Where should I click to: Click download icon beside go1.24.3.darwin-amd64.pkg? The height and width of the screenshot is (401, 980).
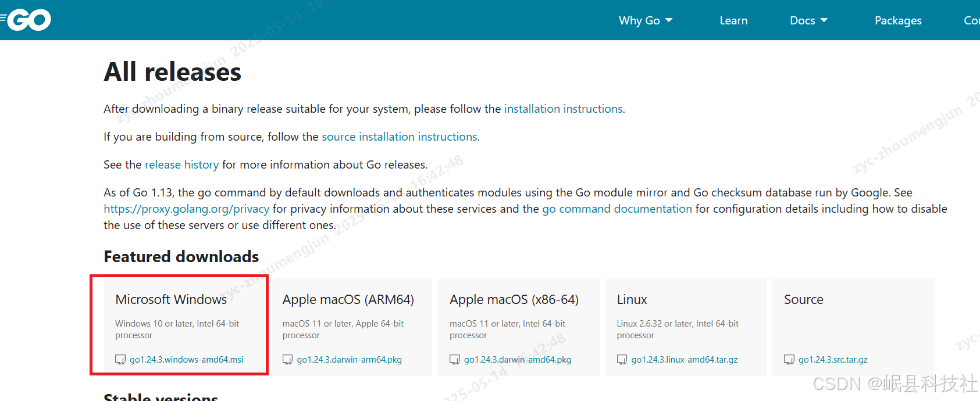pos(455,360)
